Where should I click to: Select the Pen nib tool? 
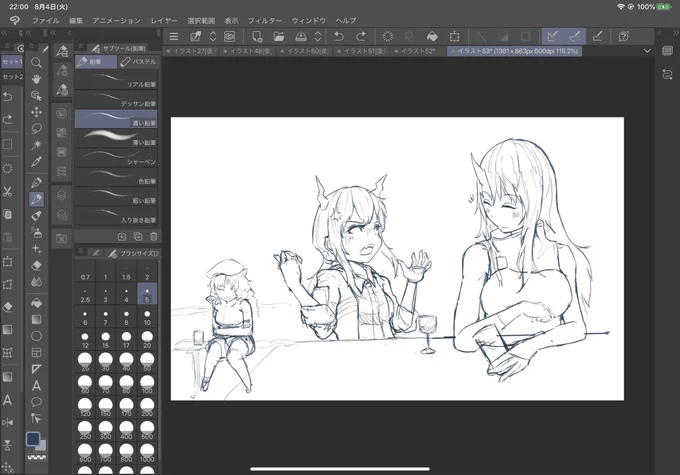tap(36, 183)
